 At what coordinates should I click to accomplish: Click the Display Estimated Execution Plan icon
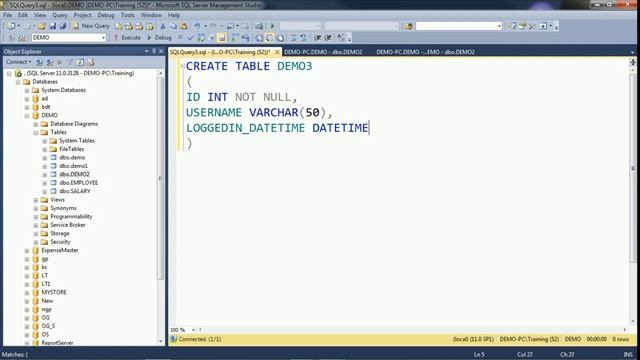pyautogui.click(x=201, y=38)
